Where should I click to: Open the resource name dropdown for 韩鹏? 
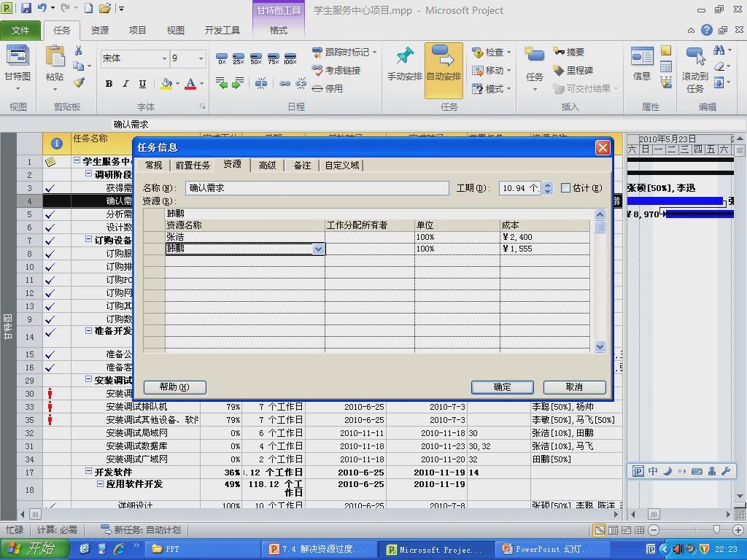pos(318,249)
